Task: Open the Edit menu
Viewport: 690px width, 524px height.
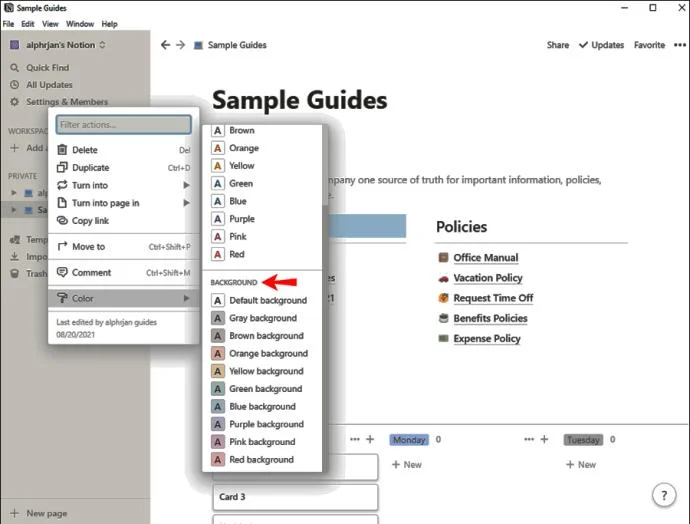Action: tap(28, 24)
